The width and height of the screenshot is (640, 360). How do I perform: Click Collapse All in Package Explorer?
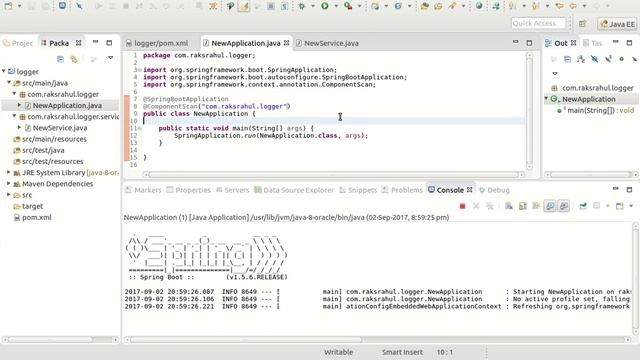(x=60, y=59)
